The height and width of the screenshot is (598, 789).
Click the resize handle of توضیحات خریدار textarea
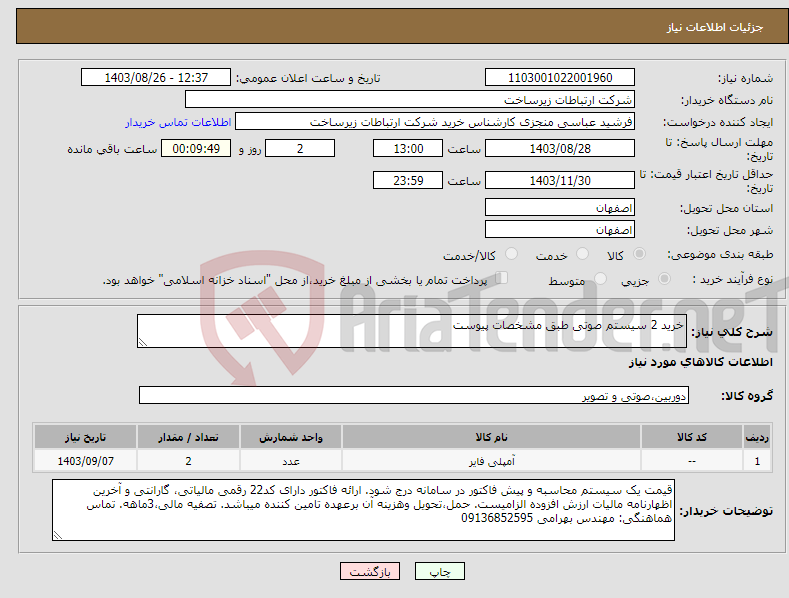[x=58, y=536]
